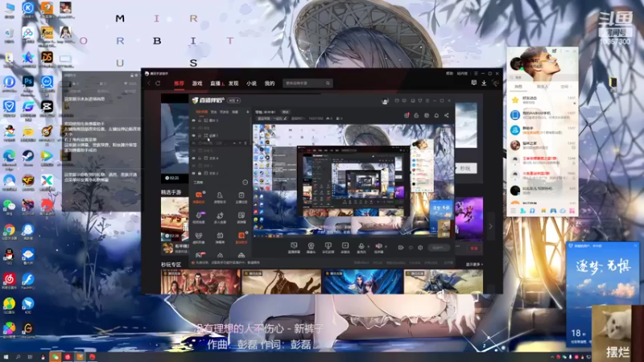This screenshot has width=644, height=362.
Task: Click the start-live pill button
Action: [439, 248]
